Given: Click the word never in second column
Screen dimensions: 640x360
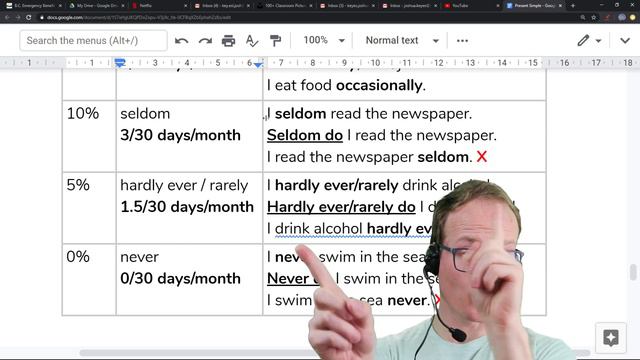Looking at the screenshot, I should [139, 258].
